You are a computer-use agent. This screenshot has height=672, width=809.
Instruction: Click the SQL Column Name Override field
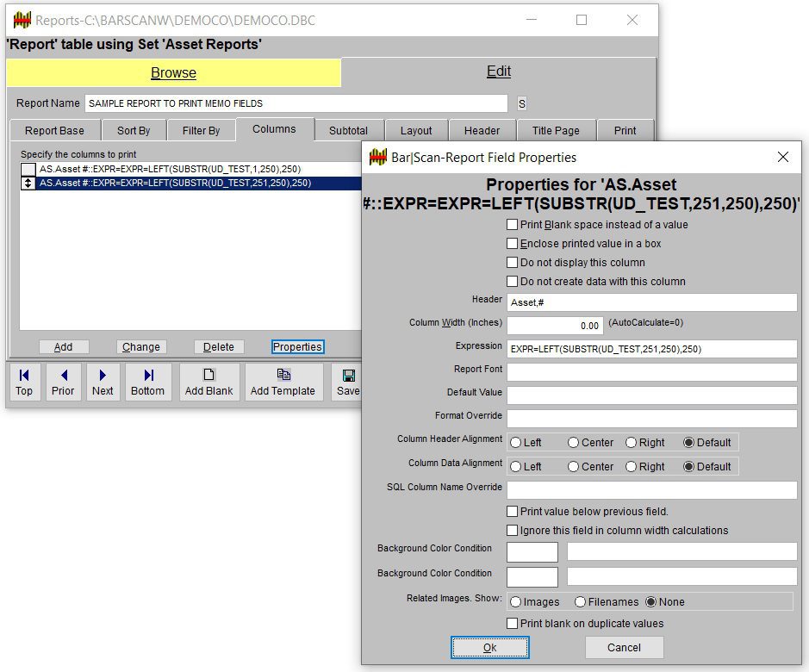point(652,490)
